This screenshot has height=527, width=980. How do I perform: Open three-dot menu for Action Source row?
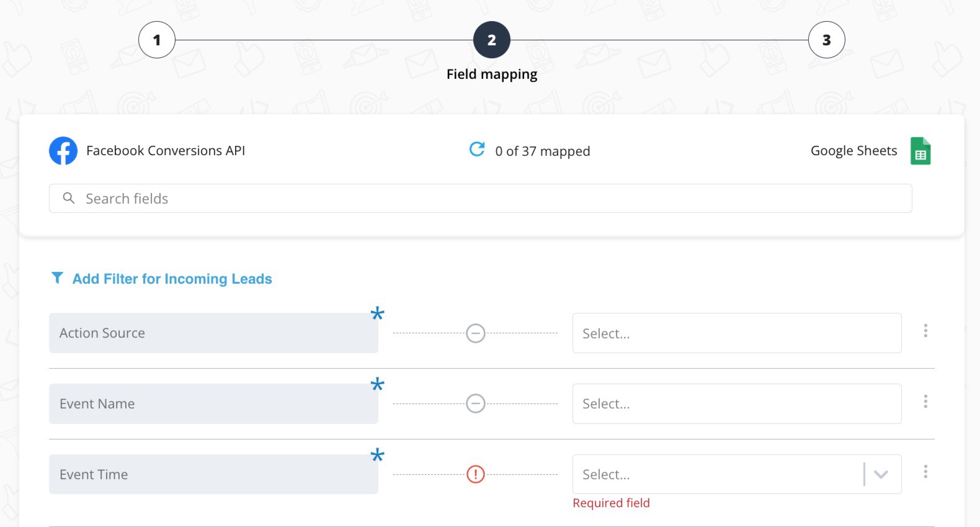pyautogui.click(x=925, y=331)
